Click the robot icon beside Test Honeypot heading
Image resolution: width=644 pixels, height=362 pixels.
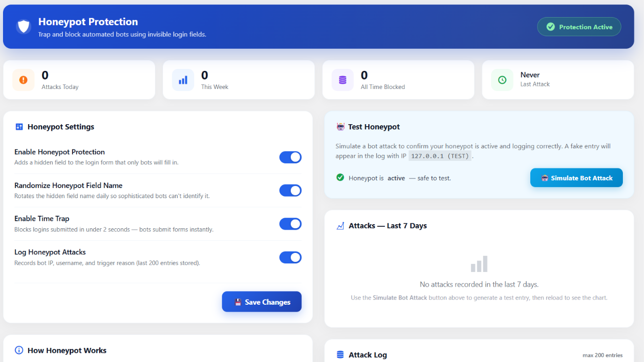[x=341, y=127]
